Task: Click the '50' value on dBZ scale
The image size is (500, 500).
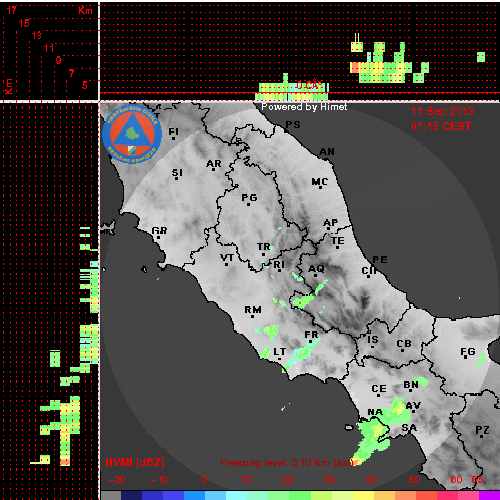Action: pyautogui.click(x=415, y=480)
